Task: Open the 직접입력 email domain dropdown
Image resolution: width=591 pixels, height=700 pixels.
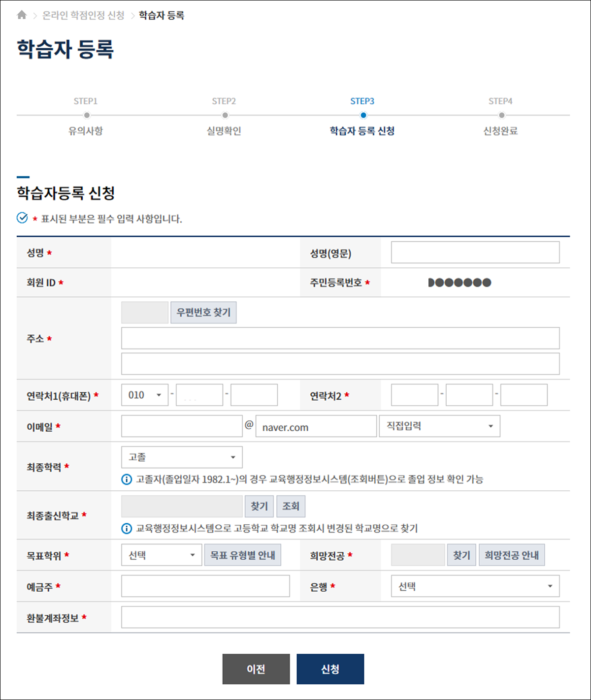Action: pyautogui.click(x=439, y=426)
